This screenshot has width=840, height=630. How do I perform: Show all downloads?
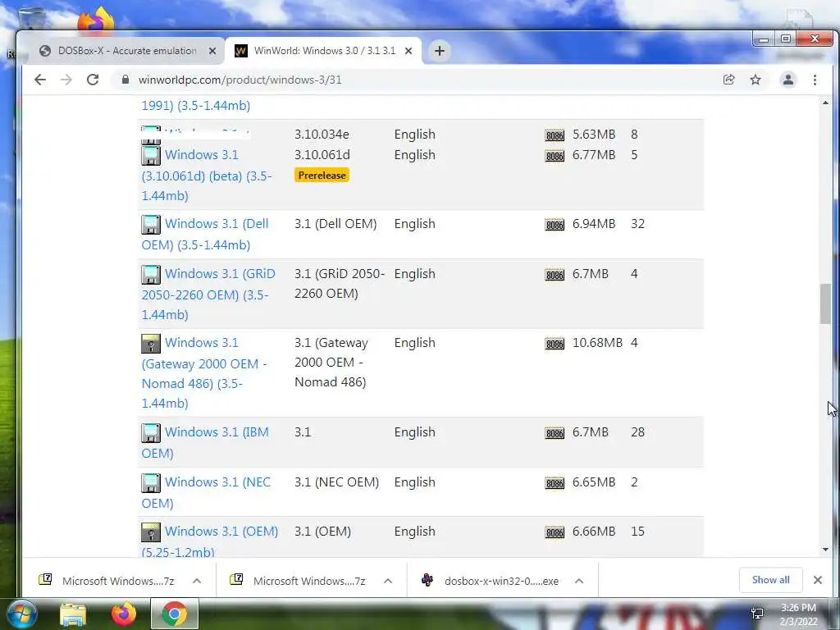(x=770, y=580)
